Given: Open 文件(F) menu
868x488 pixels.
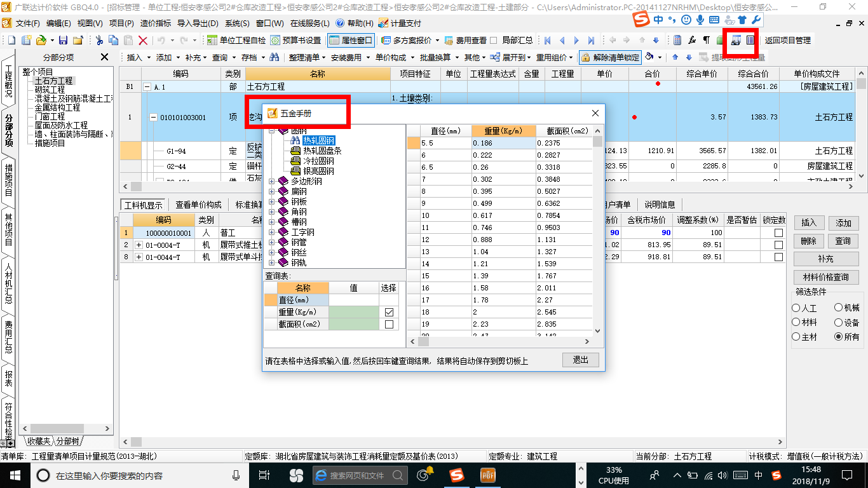Looking at the screenshot, I should coord(27,23).
